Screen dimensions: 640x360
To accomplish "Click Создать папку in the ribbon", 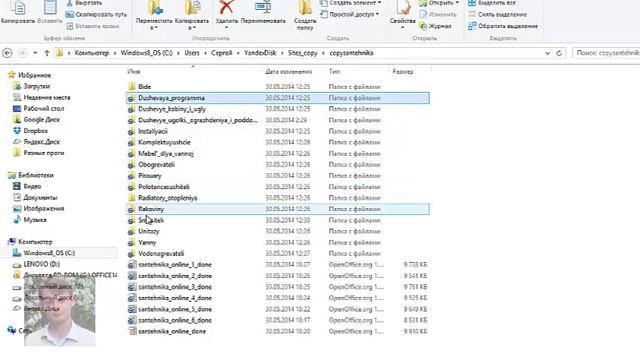I will pyautogui.click(x=305, y=16).
